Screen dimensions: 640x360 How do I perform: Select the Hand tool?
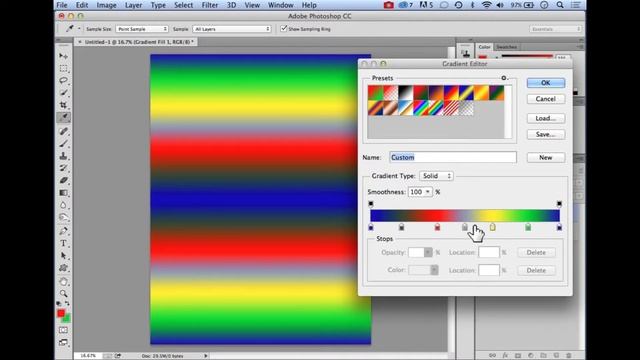click(63, 282)
